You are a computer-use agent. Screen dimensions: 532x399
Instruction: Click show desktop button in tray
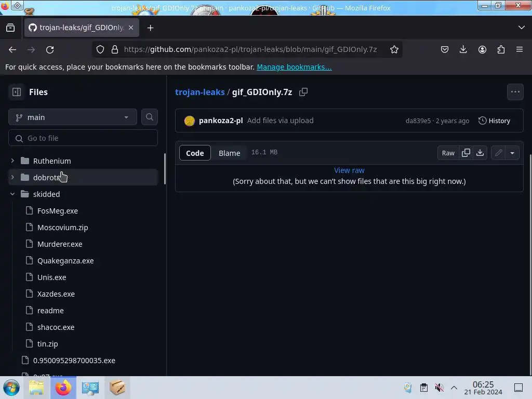[x=518, y=388]
